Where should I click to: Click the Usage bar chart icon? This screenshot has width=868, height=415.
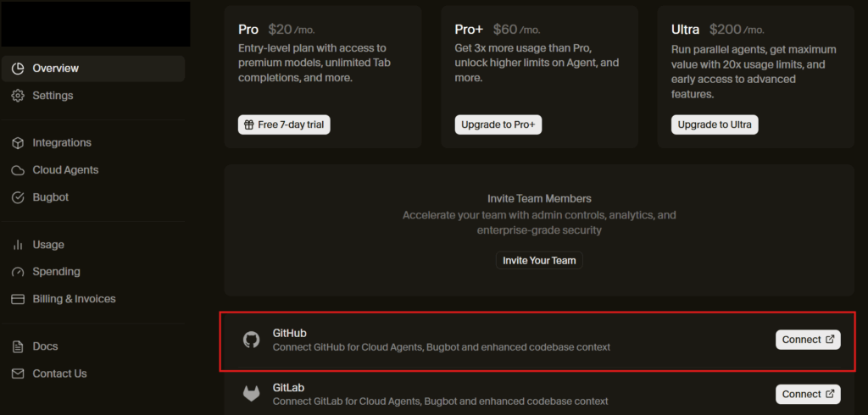(x=18, y=245)
